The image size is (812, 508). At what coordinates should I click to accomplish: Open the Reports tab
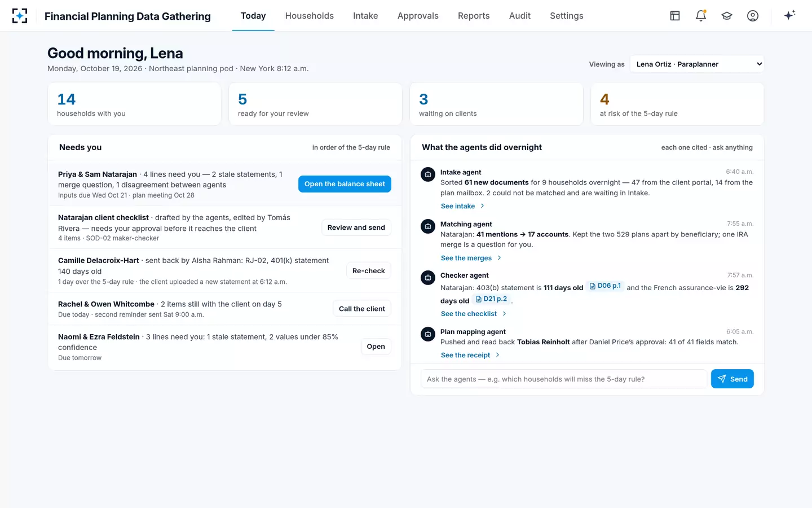474,16
